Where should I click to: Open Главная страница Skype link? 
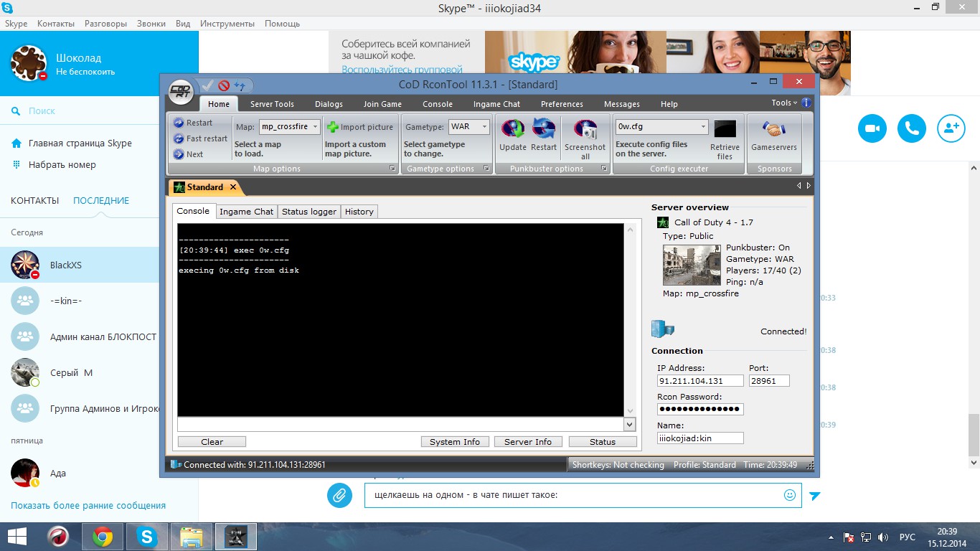[x=80, y=143]
